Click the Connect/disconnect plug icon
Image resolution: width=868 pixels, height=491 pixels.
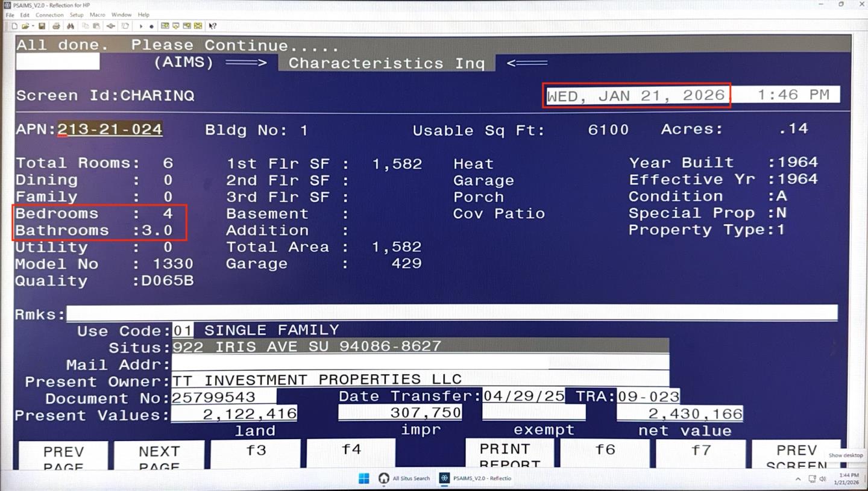(111, 27)
